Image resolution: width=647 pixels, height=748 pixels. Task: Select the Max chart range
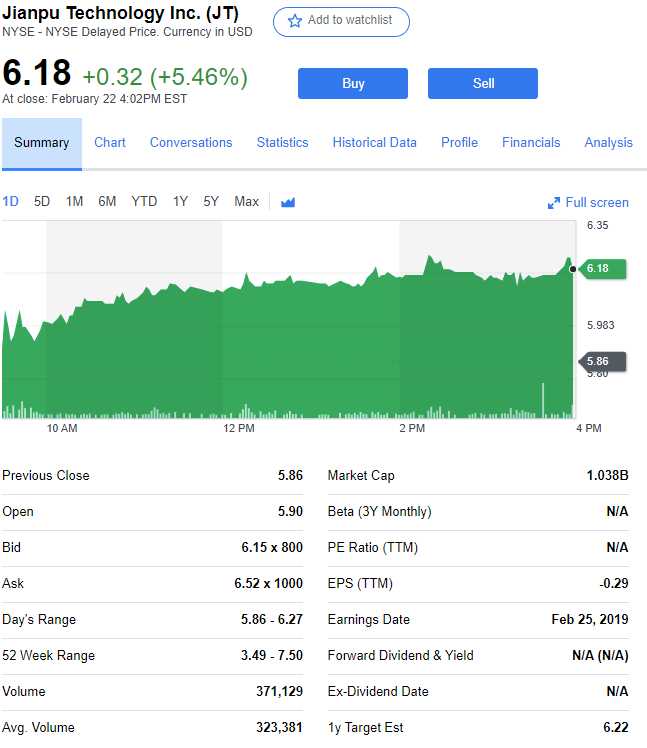point(246,201)
